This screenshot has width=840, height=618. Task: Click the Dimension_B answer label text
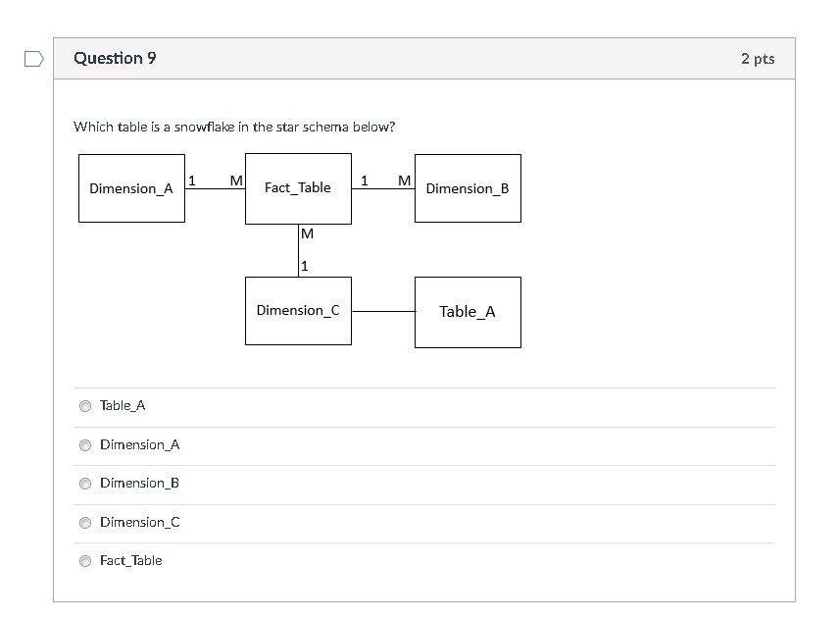tap(139, 484)
